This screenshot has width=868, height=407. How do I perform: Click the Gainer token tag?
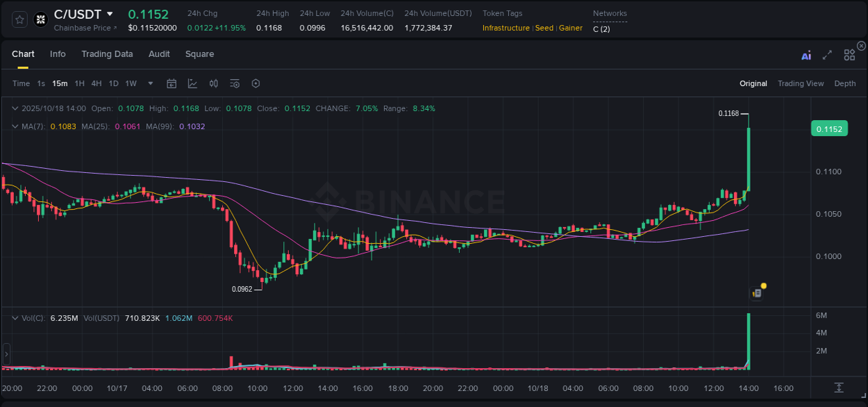coord(570,28)
